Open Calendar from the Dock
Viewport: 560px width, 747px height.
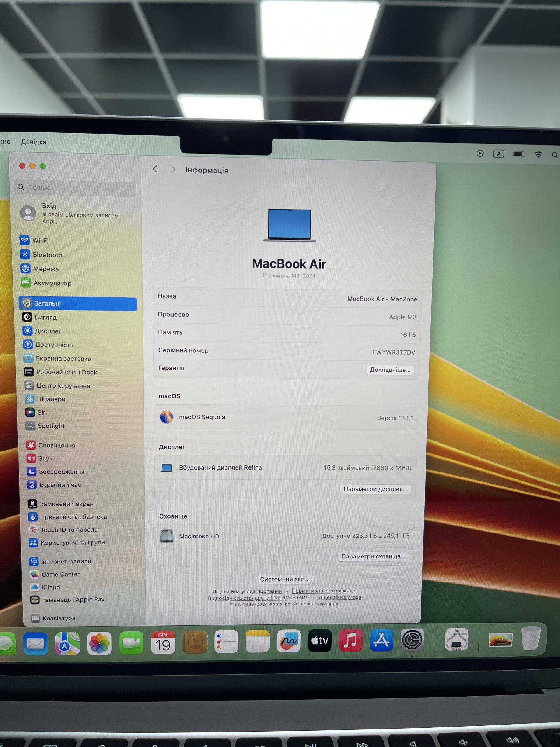click(163, 642)
